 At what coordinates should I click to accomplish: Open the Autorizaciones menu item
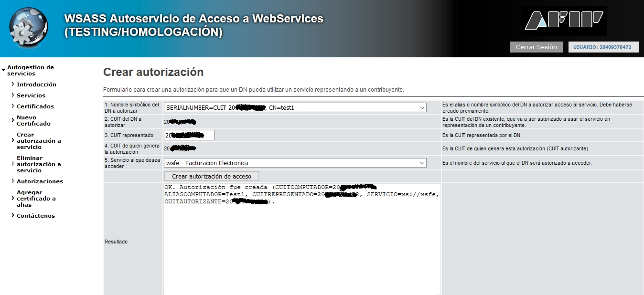click(40, 181)
